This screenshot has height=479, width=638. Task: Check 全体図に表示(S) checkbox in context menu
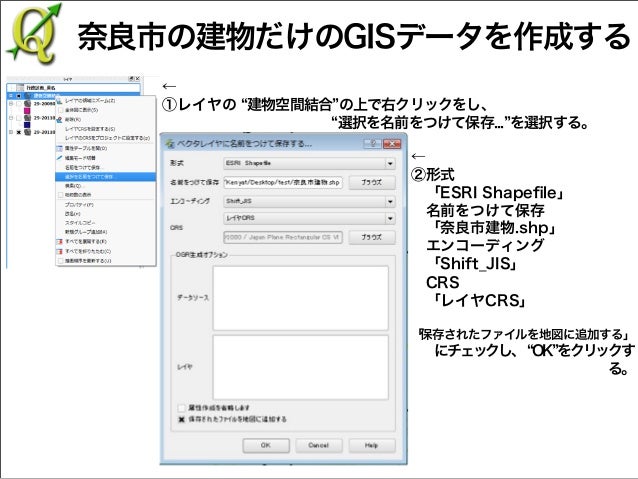pos(61,110)
